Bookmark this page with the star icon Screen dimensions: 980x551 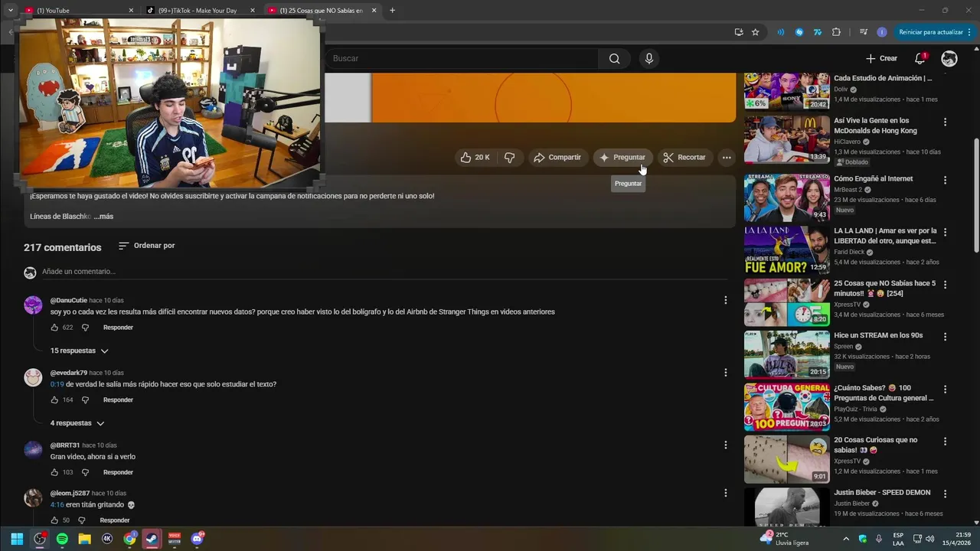click(x=755, y=32)
